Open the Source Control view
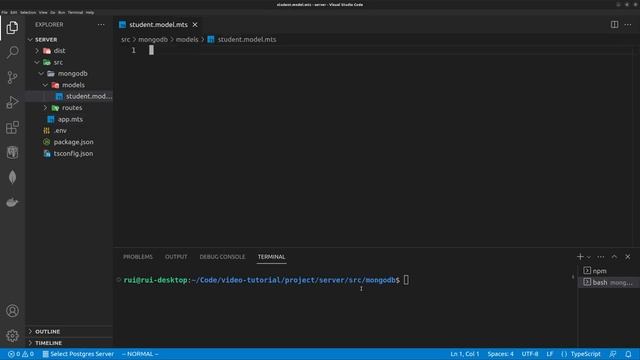640x360 pixels. pyautogui.click(x=12, y=77)
